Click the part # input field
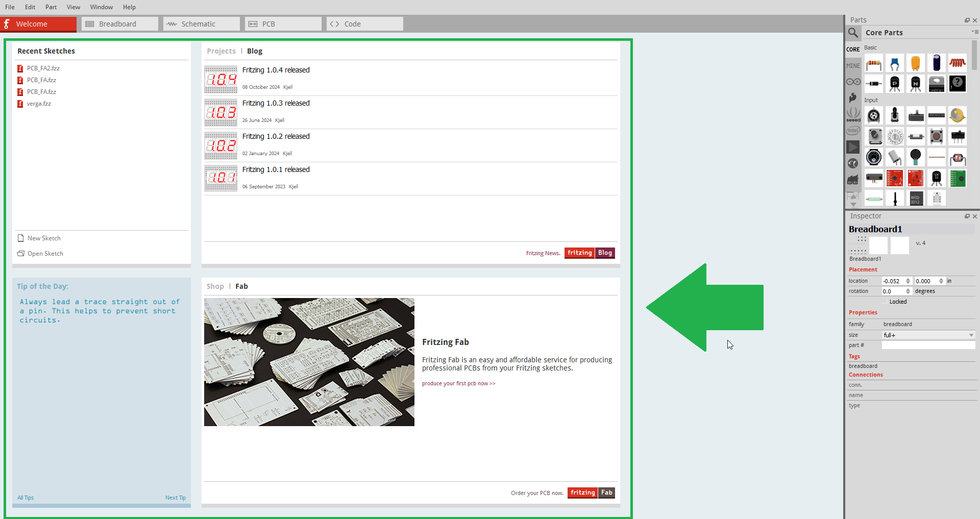The image size is (980, 519). 928,345
